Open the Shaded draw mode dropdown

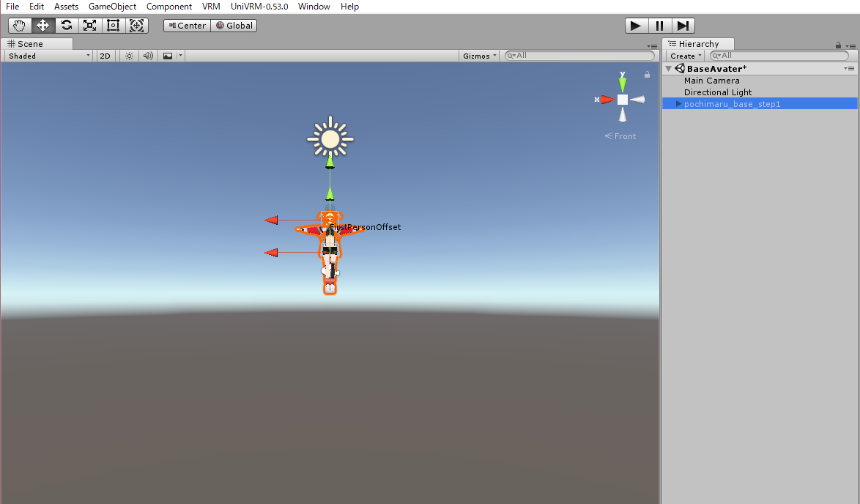coord(49,56)
